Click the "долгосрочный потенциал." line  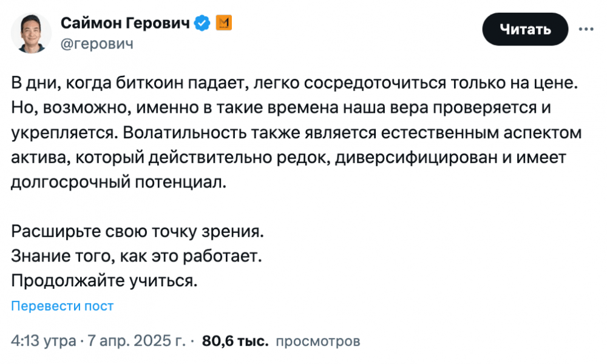point(118,181)
